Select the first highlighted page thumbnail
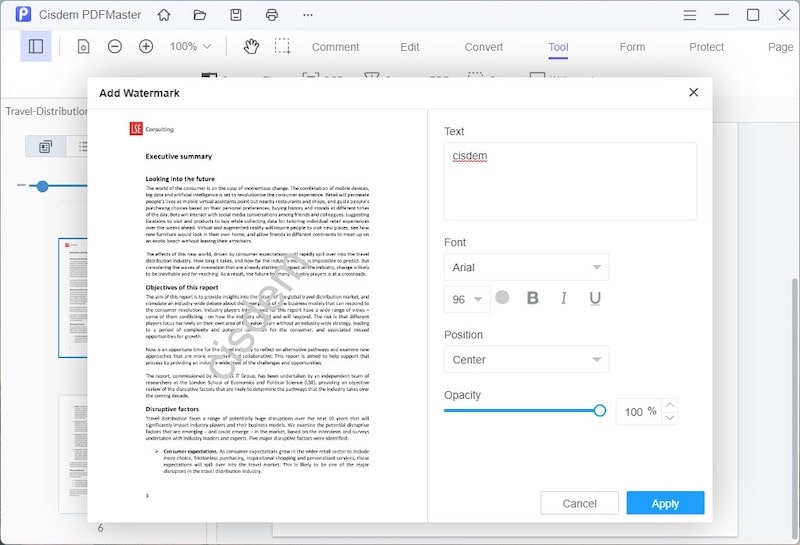Screen dimensions: 800x545 tap(73, 298)
